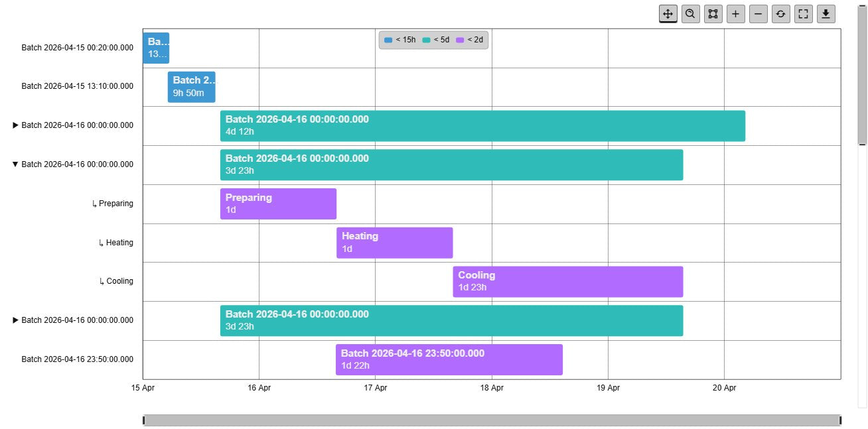Click the 9h 50m blue batch bar
This screenshot has height=429, width=868.
(192, 87)
